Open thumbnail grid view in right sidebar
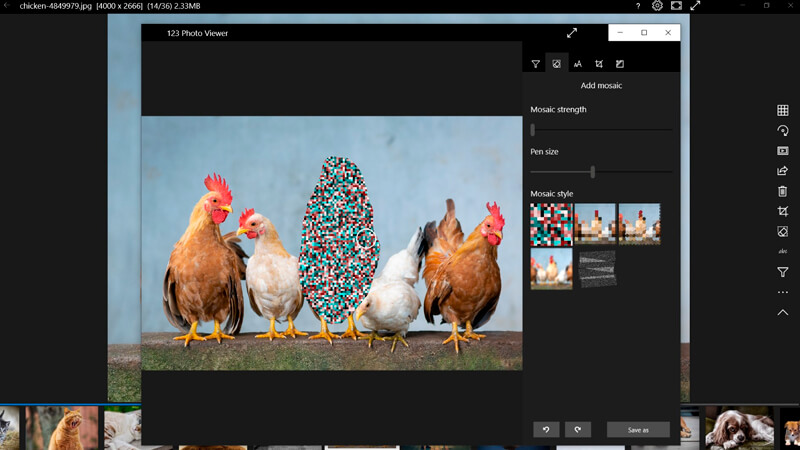Viewport: 800px width, 450px height. click(x=783, y=110)
